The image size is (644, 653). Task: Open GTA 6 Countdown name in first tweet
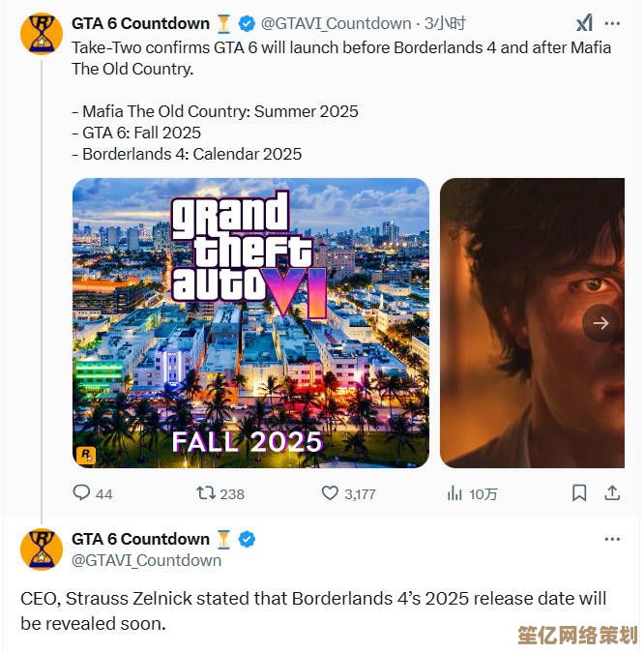pos(140,23)
